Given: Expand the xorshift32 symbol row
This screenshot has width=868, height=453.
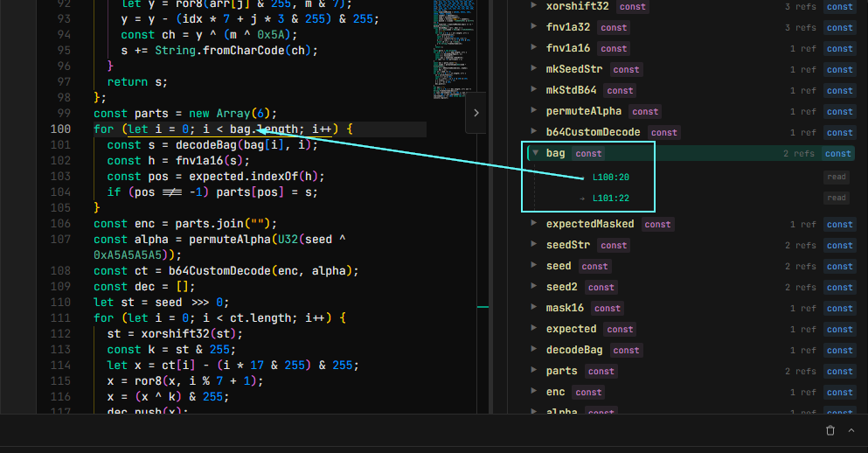Looking at the screenshot, I should tap(533, 5).
